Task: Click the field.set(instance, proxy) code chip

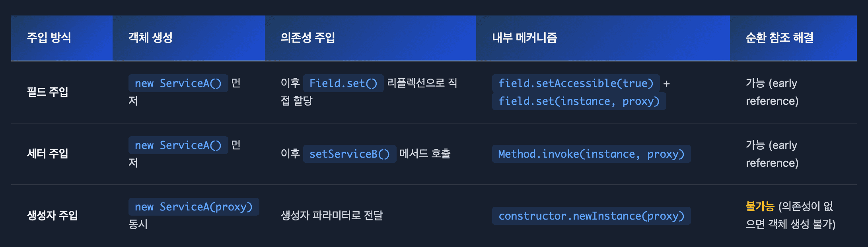Action: point(579,101)
